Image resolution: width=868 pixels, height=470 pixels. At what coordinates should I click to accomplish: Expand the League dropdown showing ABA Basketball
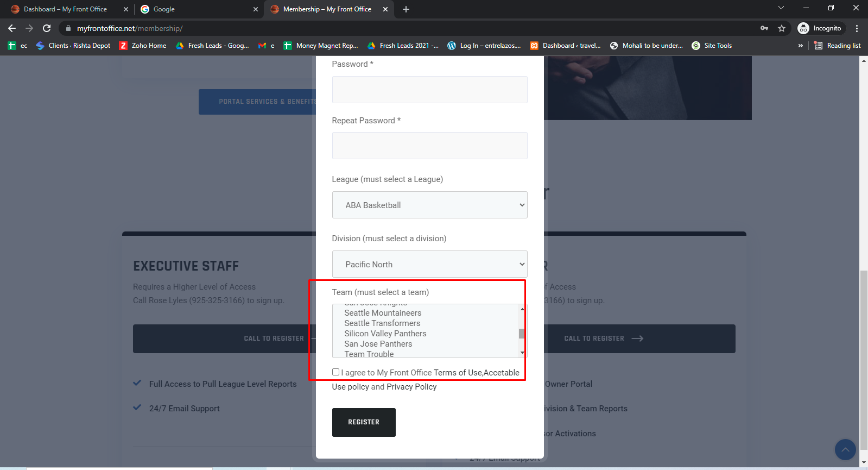[429, 205]
